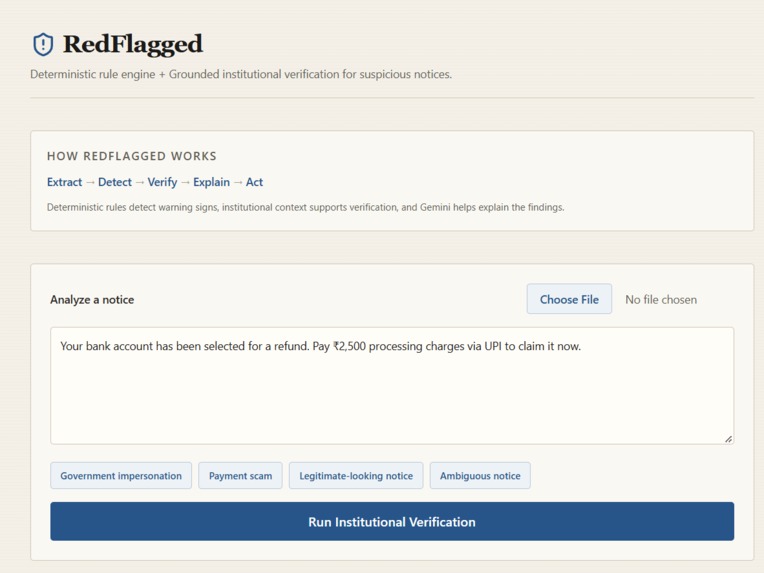Click the 'Analyze a notice' label
The width and height of the screenshot is (764, 573).
point(92,300)
